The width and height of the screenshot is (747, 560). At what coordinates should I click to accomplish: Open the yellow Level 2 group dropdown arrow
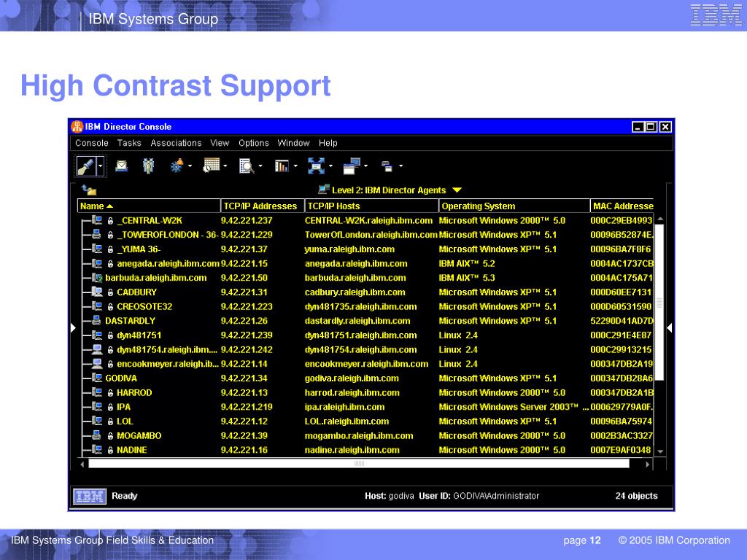pyautogui.click(x=457, y=190)
